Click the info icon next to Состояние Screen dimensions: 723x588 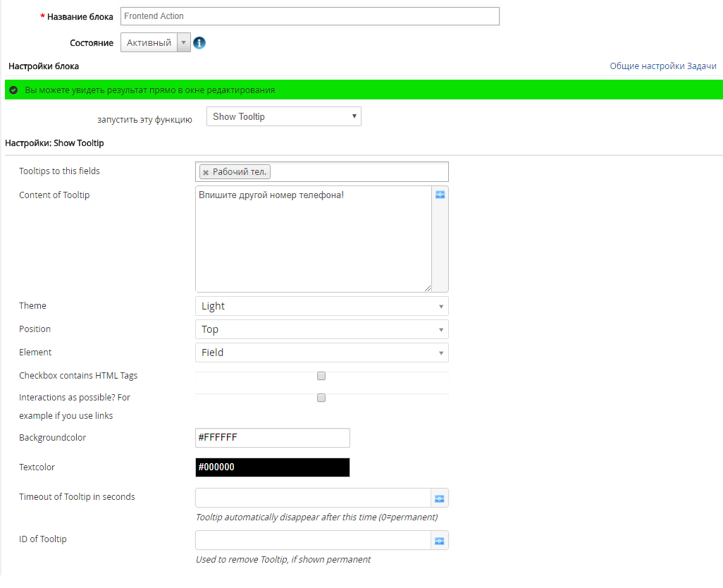pyautogui.click(x=199, y=43)
